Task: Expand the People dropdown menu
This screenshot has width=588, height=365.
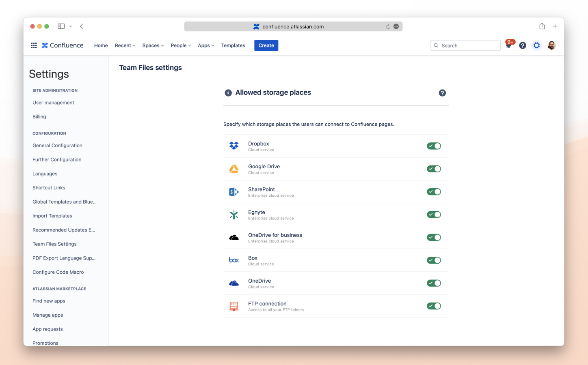Action: click(181, 45)
